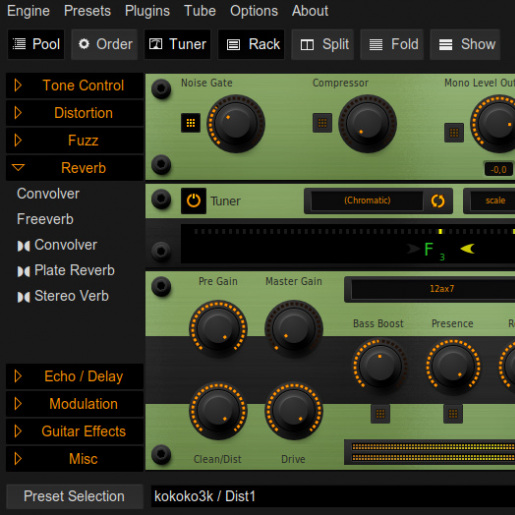Viewport: 515px width, 515px height.
Task: Click the Presence knob
Action: (x=453, y=366)
